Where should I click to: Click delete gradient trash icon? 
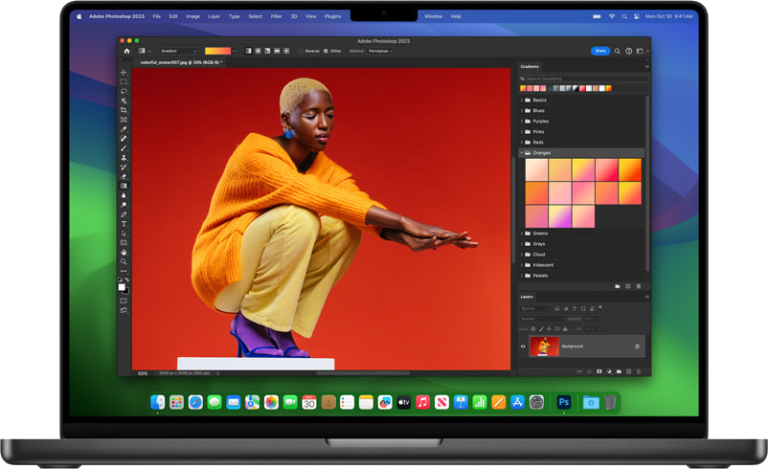pyautogui.click(x=638, y=286)
